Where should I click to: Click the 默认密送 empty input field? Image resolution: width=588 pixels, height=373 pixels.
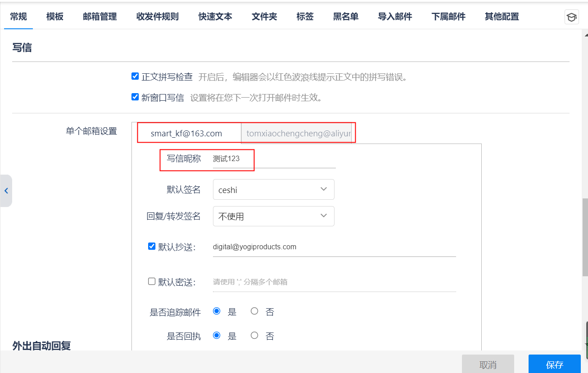(335, 282)
